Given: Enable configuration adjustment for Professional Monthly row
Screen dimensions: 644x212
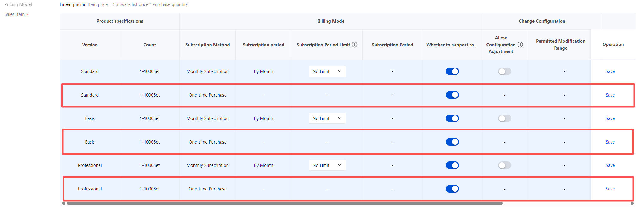Looking at the screenshot, I should [x=504, y=165].
